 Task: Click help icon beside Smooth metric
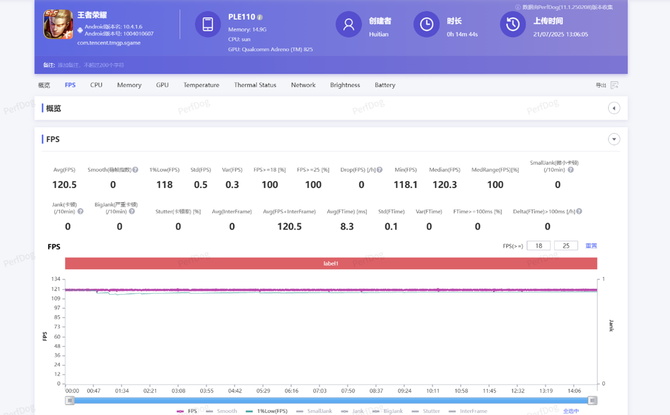point(136,170)
